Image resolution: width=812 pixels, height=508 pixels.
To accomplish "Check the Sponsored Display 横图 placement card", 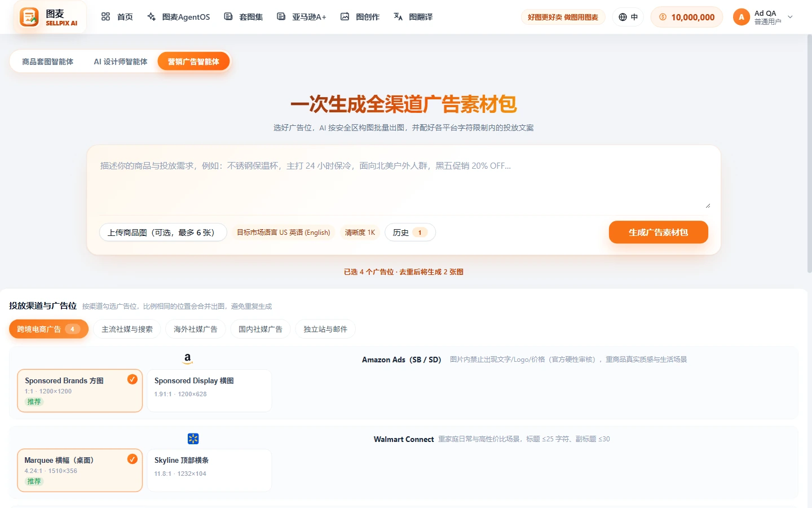I will coord(209,391).
